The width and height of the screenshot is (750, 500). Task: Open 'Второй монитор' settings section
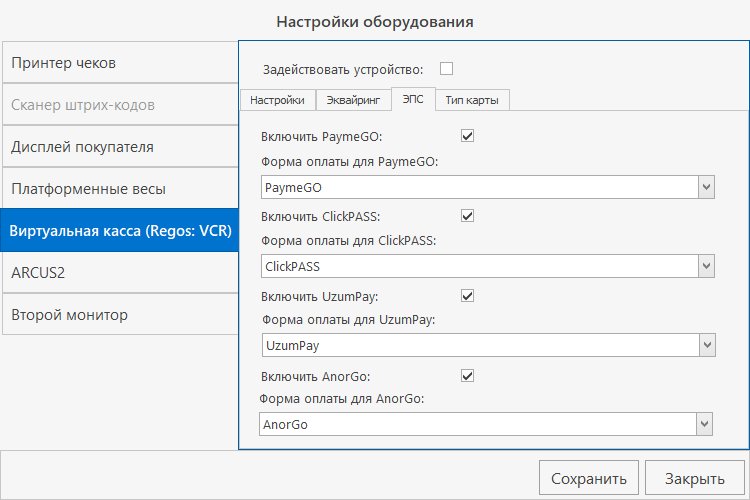click(x=120, y=315)
